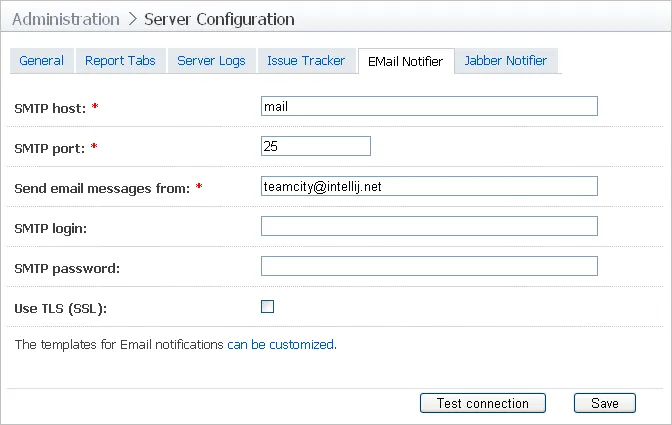Open the General tab

(x=41, y=61)
